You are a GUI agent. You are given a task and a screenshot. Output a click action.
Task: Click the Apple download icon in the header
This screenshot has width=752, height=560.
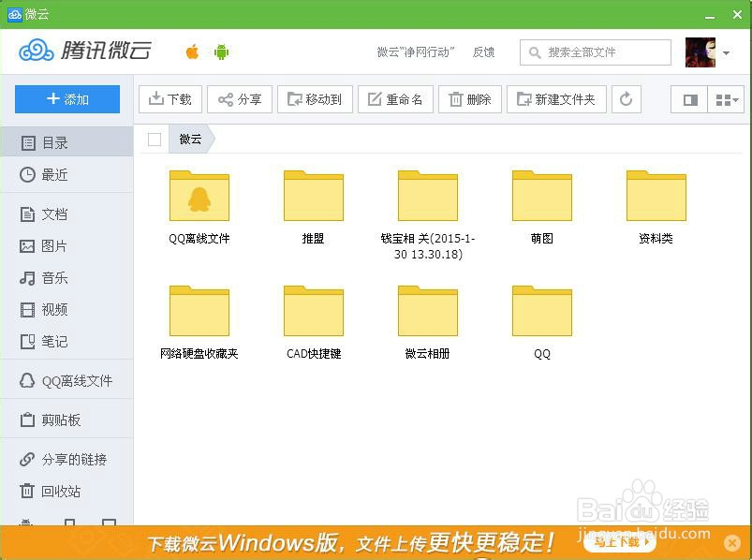[x=191, y=52]
